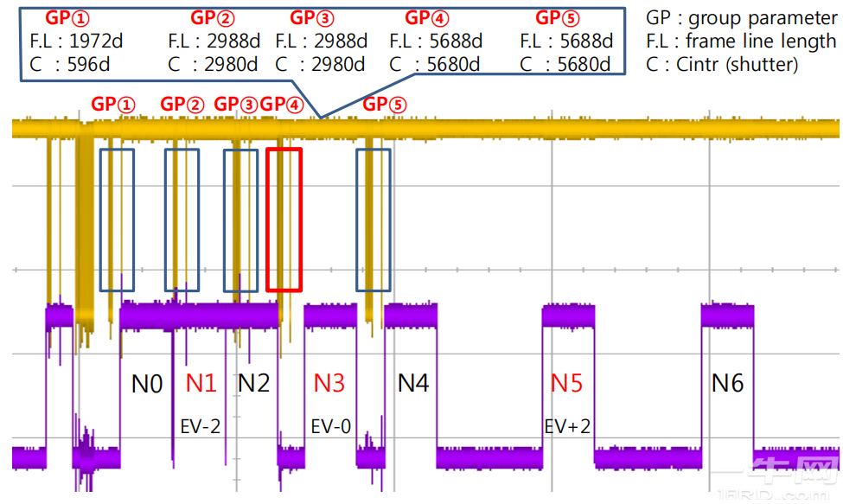Click the blue box under GP⑤ marker
This screenshot has width=843, height=504.
tap(374, 220)
